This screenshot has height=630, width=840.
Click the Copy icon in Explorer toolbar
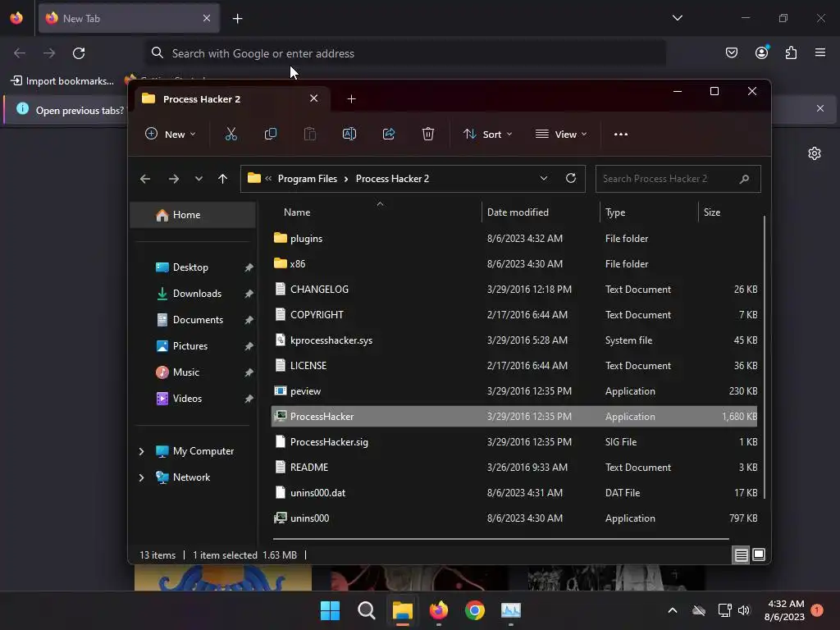271,134
